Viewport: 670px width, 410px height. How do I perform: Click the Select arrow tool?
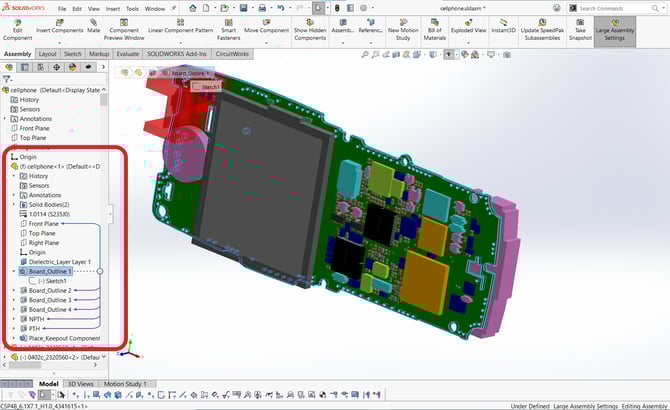click(x=317, y=8)
